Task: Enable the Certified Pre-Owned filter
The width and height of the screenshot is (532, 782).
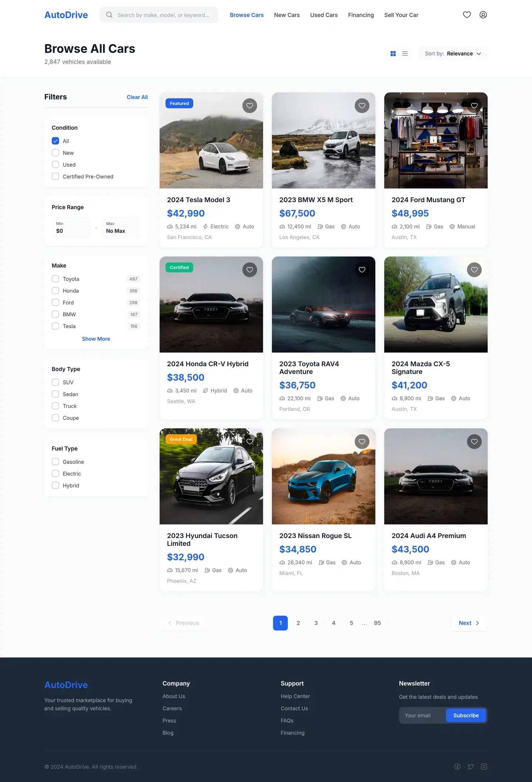Action: [55, 176]
